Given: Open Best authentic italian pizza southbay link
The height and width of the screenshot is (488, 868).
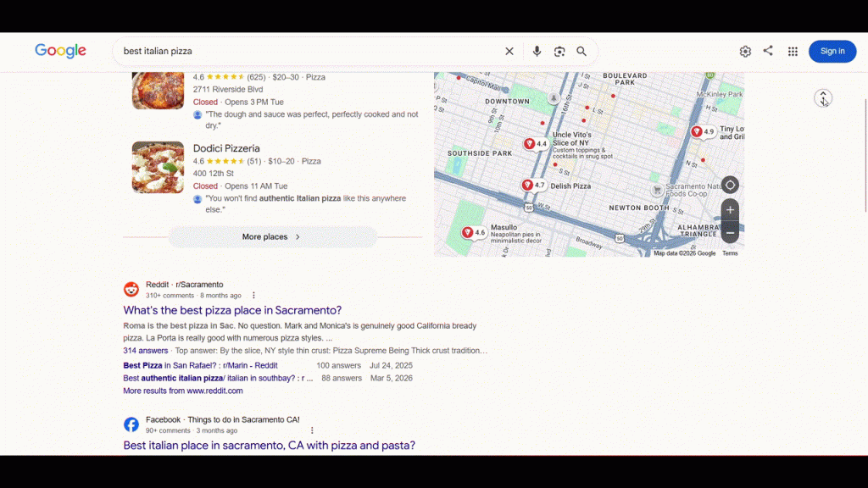Looking at the screenshot, I should [218, 379].
